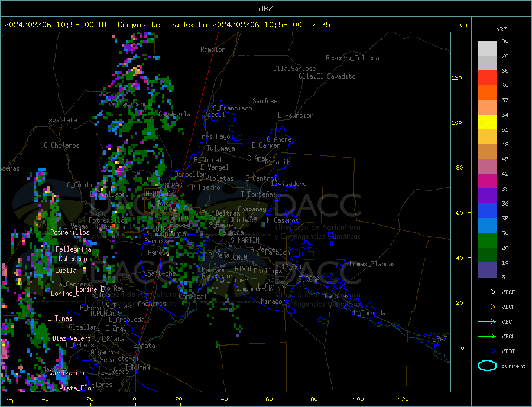Viewport: 532px width, 407px height.
Task: Click the 'L_Asuncion' place label
Action: click(296, 115)
